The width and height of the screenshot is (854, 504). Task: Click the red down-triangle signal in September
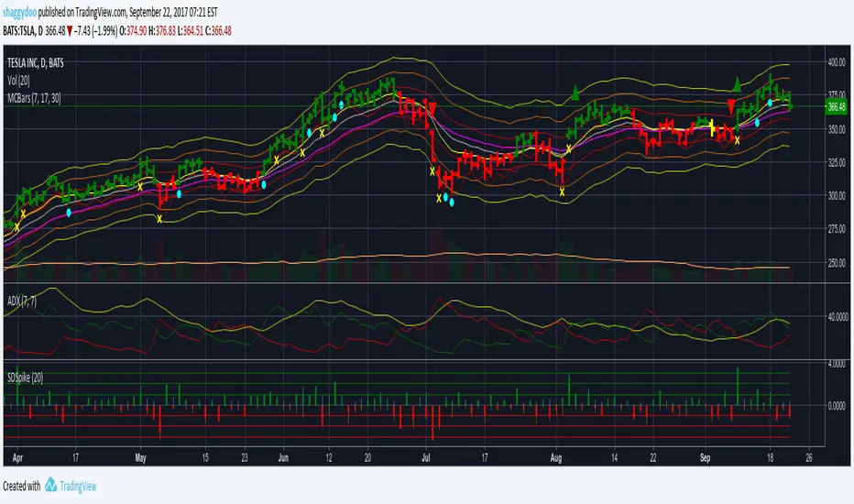click(731, 107)
